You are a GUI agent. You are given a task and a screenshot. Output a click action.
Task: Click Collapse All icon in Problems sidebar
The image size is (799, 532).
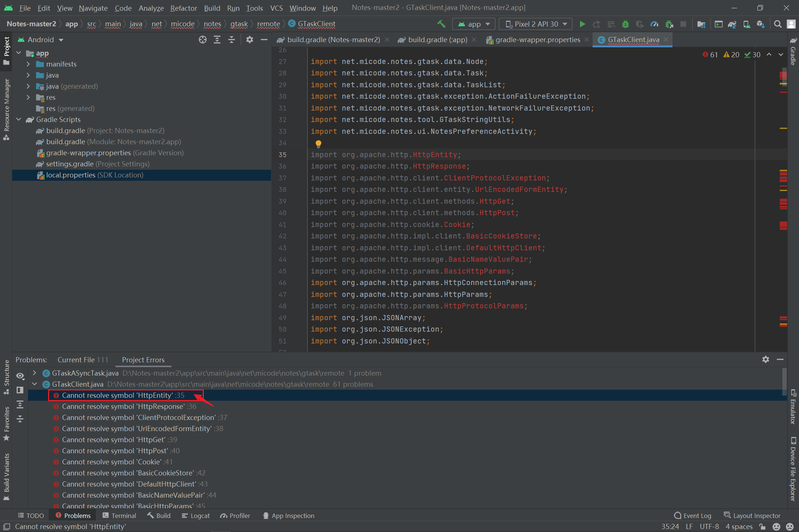coord(20,419)
